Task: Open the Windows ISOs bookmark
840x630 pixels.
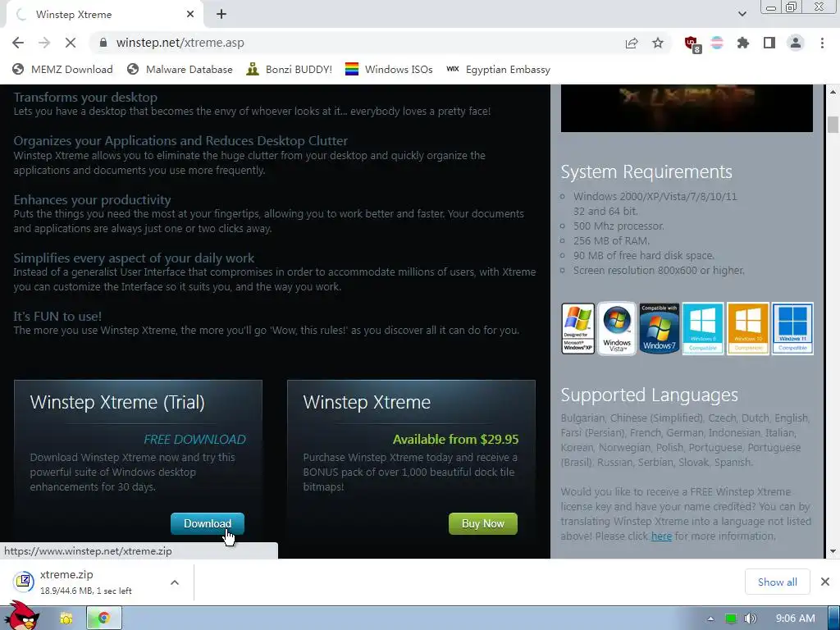Action: 389,70
